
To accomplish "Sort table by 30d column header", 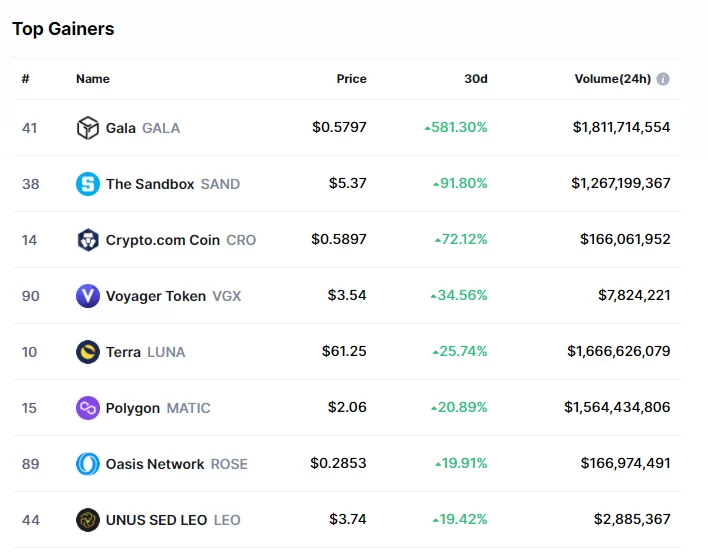I will (475, 79).
